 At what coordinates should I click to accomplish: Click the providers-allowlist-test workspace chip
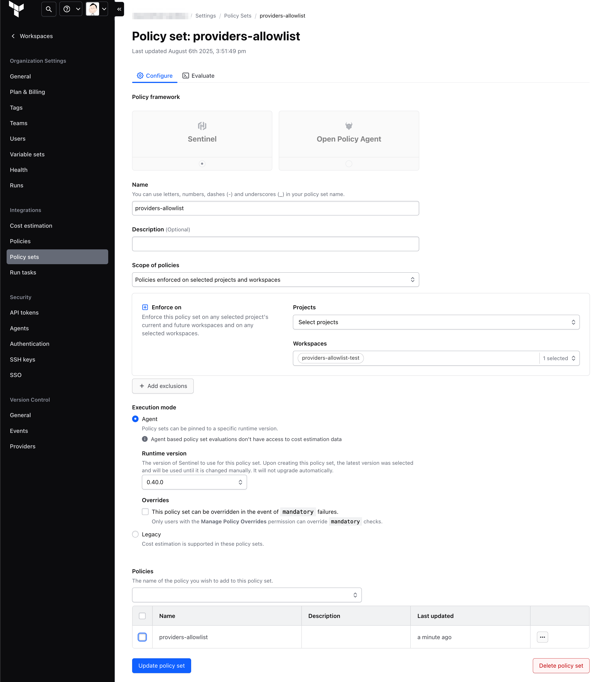331,358
